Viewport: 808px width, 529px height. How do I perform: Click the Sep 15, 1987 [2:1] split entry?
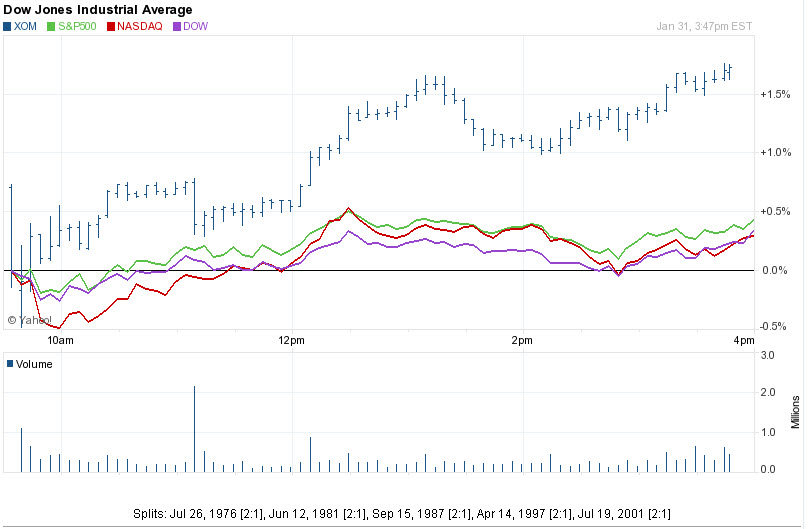point(423,514)
